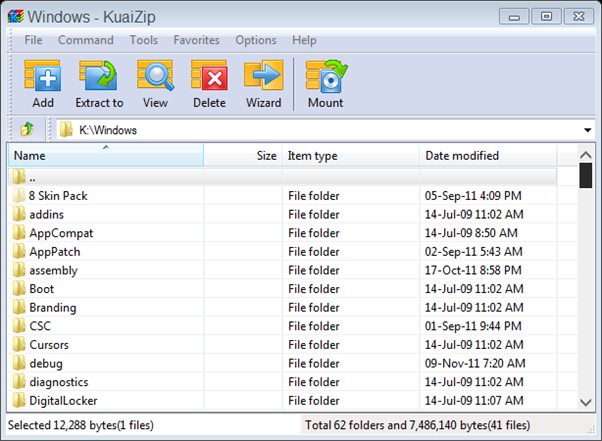The height and width of the screenshot is (441, 602).
Task: Click the date '14-Jul-09 11:07 AM'
Action: [474, 400]
